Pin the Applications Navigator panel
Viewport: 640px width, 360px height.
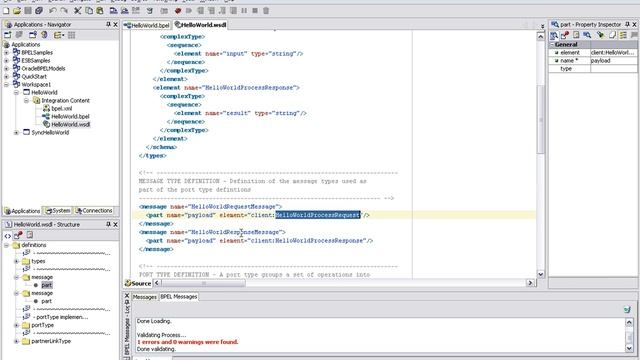click(x=108, y=24)
